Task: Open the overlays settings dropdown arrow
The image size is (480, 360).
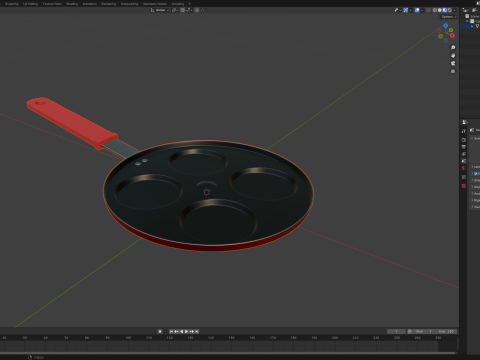Action: point(422,10)
